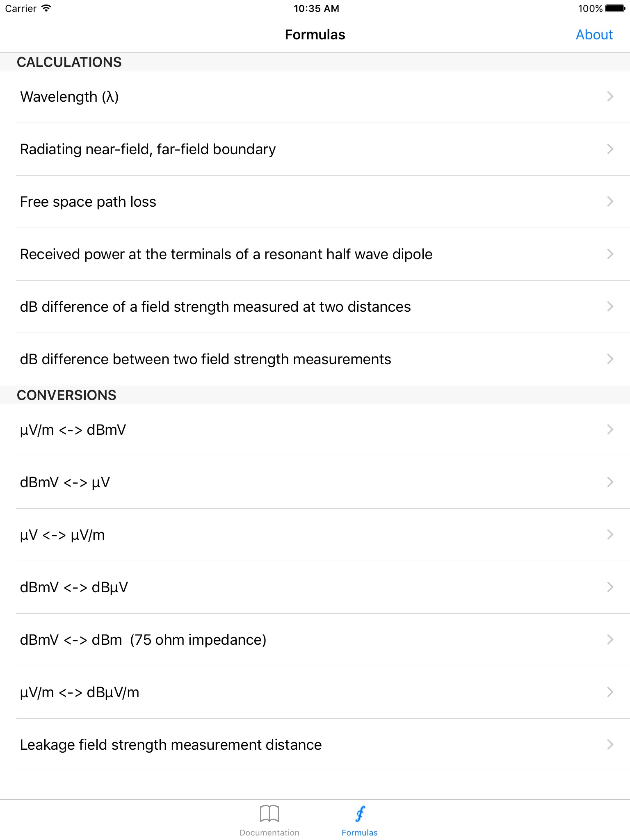Open dB difference between two measurements
Viewport: 630px width, 840px height.
pos(205,359)
